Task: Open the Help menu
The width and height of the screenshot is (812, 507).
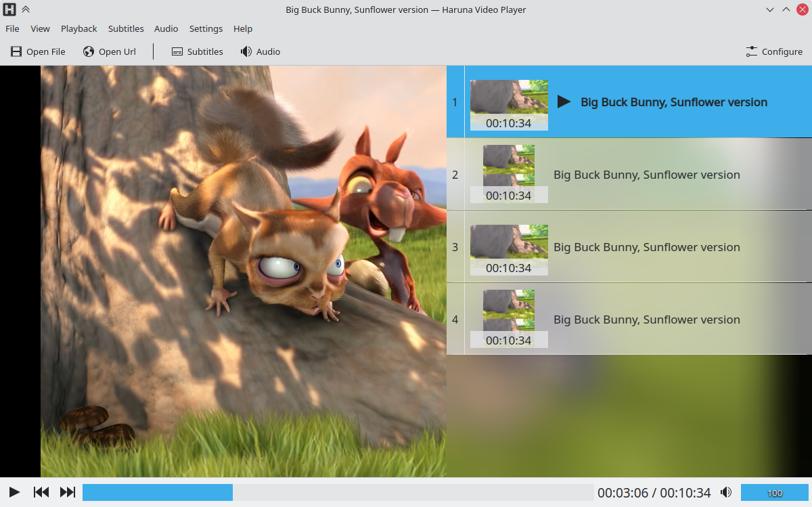Action: coord(243,28)
